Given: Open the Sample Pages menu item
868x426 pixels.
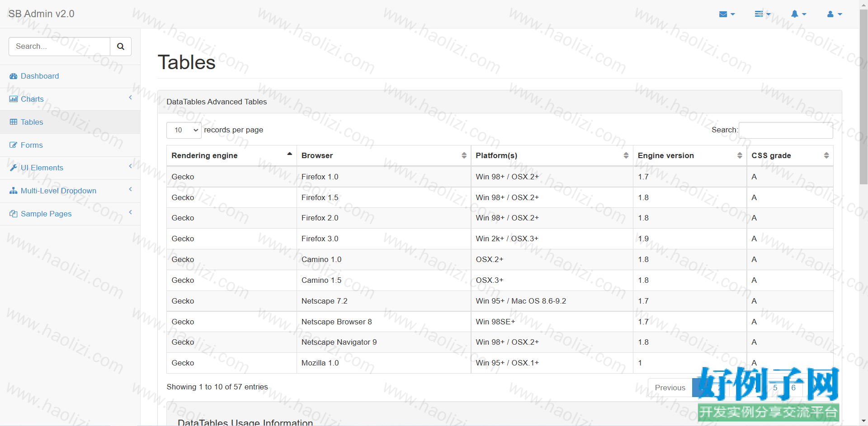Looking at the screenshot, I should [x=70, y=214].
